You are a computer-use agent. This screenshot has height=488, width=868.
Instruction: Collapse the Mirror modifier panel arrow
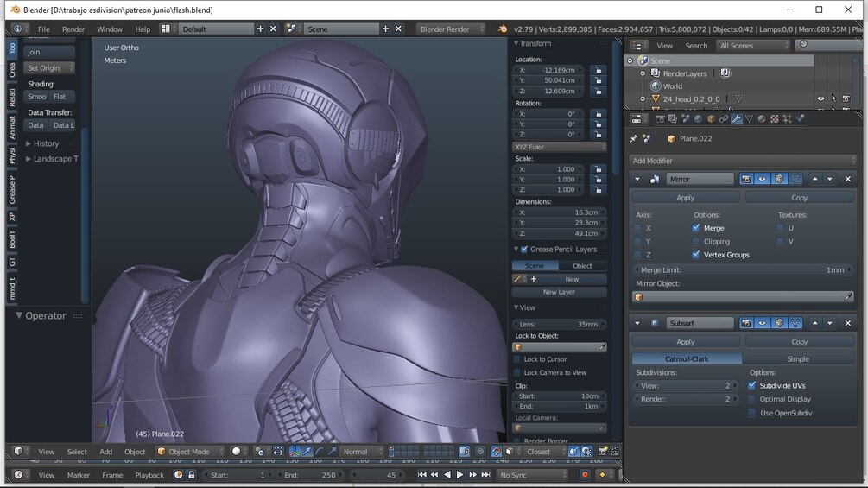[x=637, y=180]
